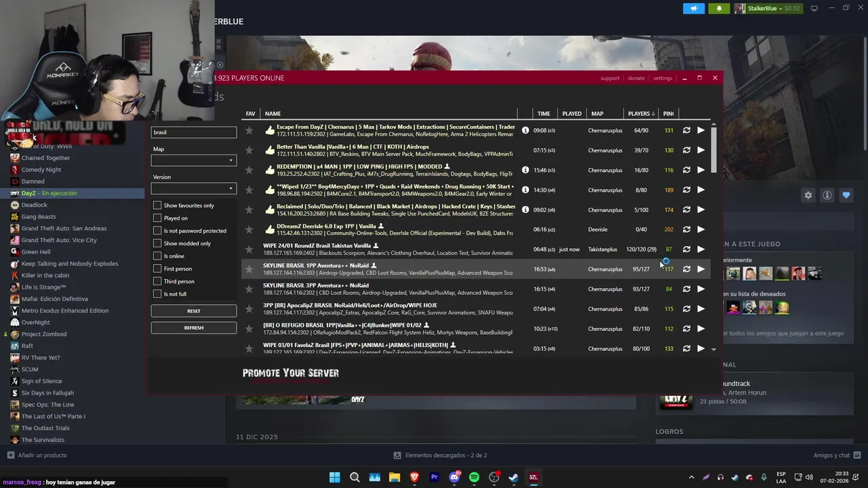Sort by MAP column header
868x488 pixels.
(x=597, y=114)
